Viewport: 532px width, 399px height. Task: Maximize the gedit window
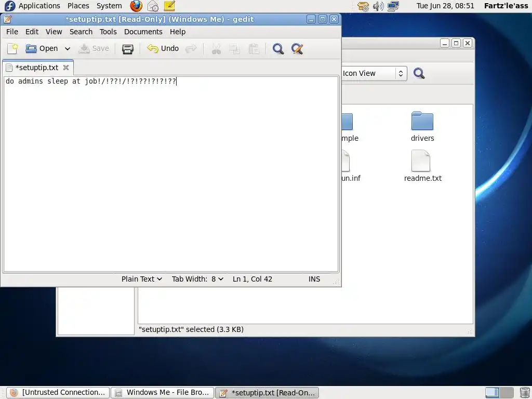click(x=323, y=19)
